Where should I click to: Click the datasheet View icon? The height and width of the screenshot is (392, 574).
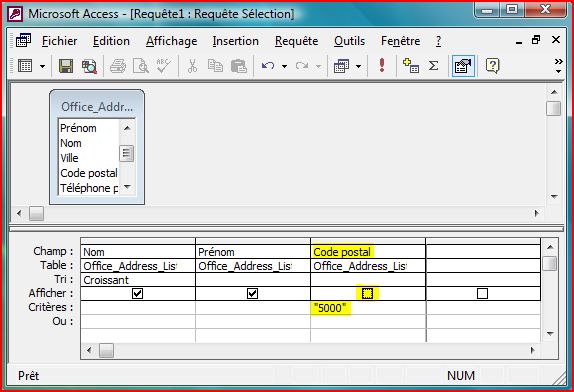tap(25, 66)
